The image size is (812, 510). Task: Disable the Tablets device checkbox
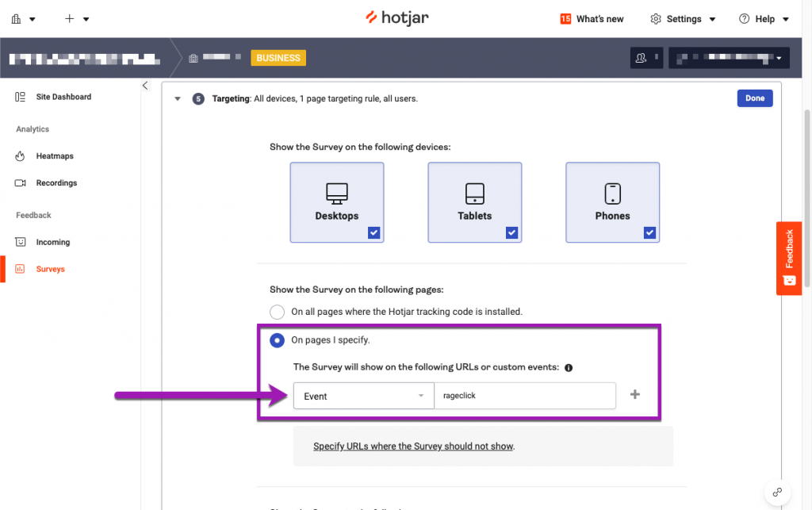pos(511,232)
